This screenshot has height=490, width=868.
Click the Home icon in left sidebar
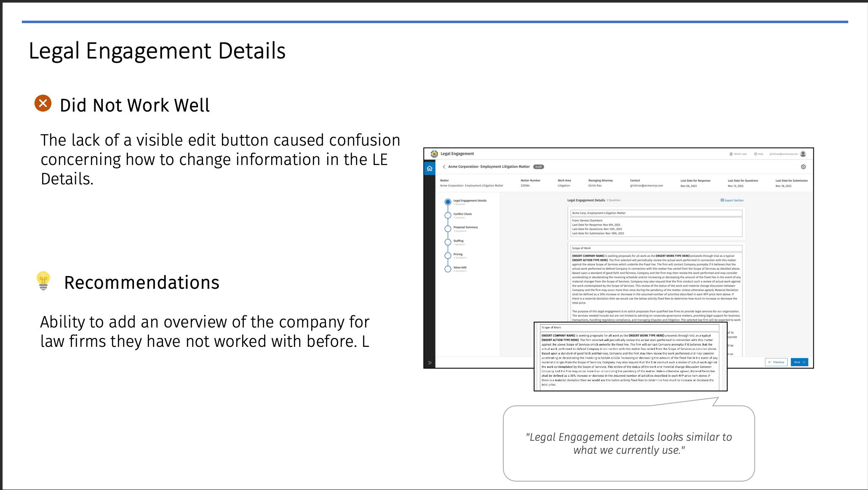pos(430,168)
